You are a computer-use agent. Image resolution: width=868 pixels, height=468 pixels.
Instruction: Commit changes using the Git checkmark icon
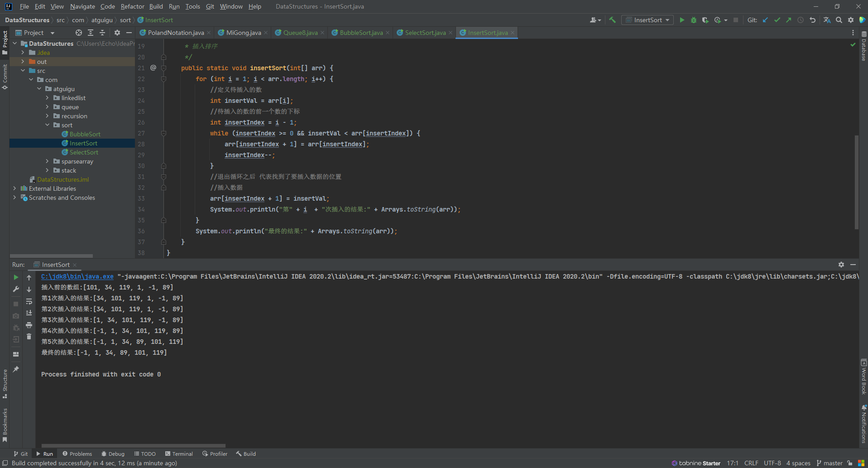777,20
